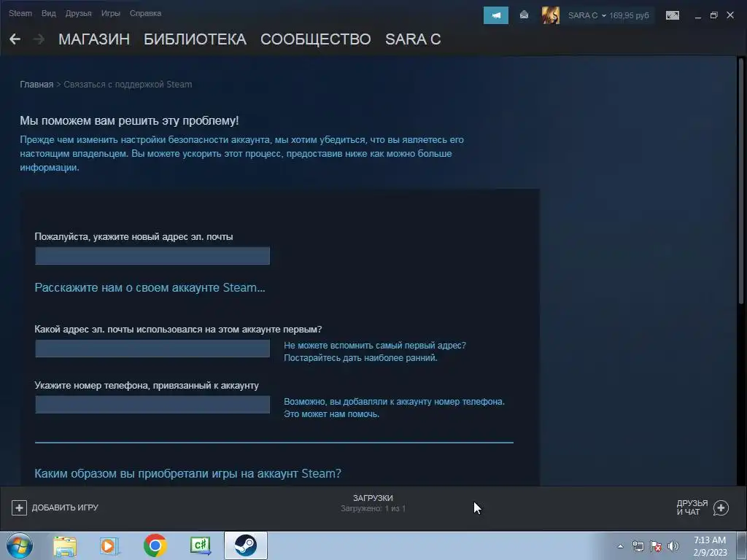Screen dimensions: 747x560
Task: Go to the БИБЛИОТЕКА tab
Action: pos(195,39)
